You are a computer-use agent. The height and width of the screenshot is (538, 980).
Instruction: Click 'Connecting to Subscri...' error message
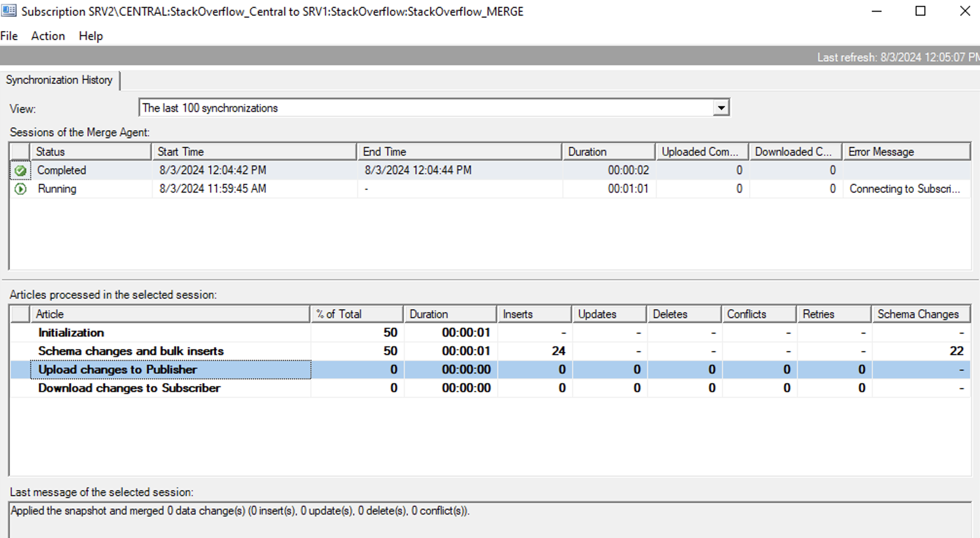coord(905,189)
